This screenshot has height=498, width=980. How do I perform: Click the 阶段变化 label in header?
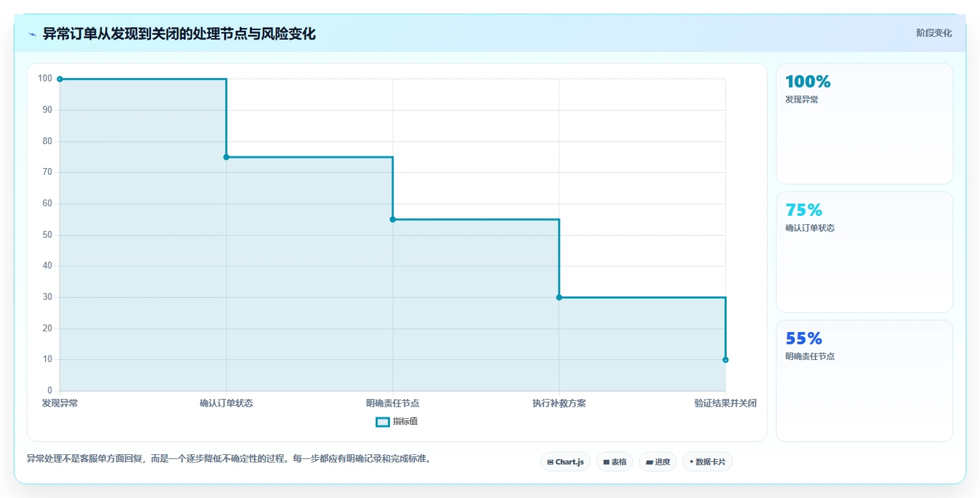click(x=934, y=33)
